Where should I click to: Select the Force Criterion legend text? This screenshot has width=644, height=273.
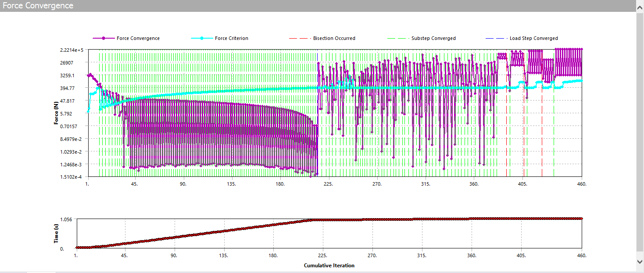[x=231, y=38]
